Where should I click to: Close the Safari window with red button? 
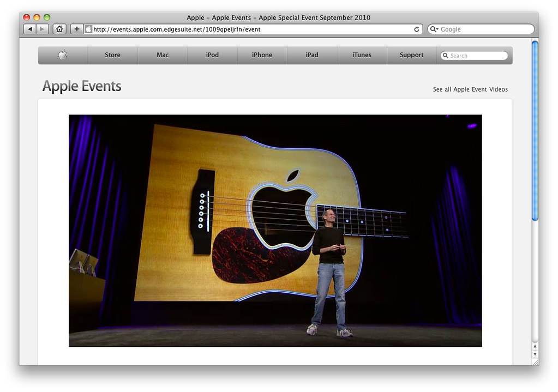(x=26, y=17)
